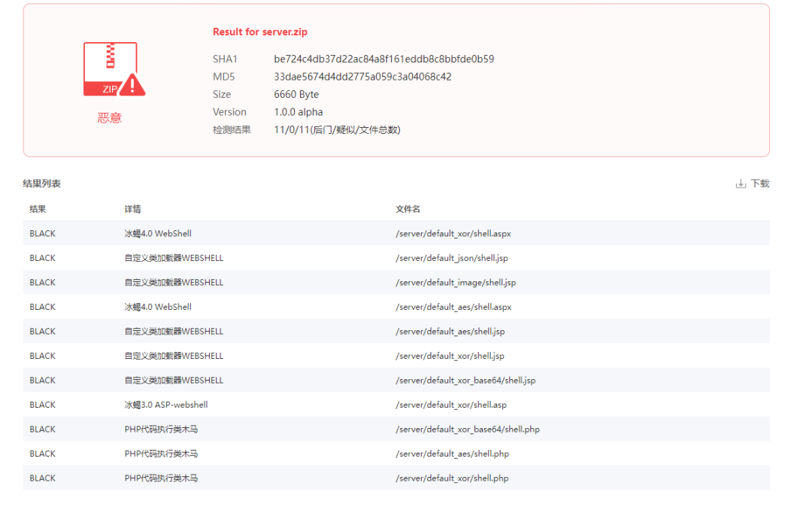Click the 文件名 column header
812x513 pixels.
pyautogui.click(x=408, y=209)
